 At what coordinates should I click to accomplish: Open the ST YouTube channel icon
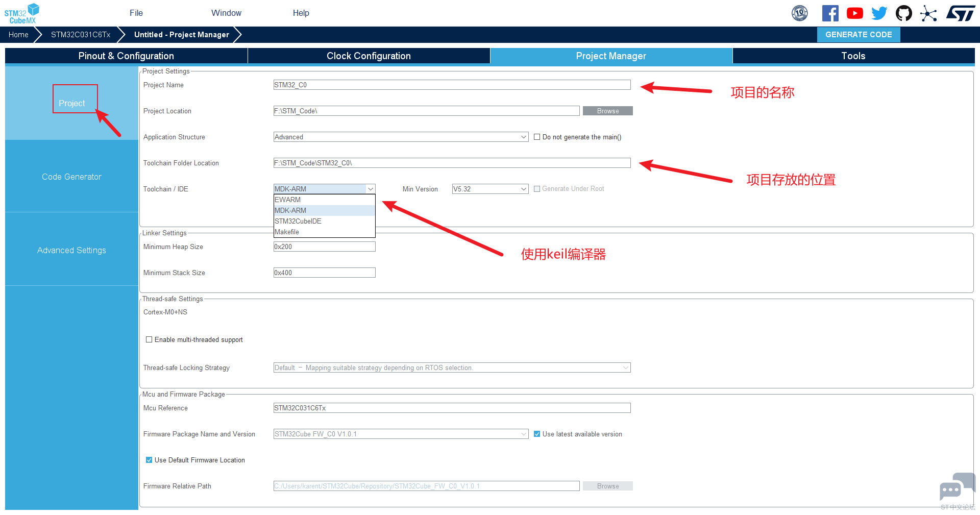[x=855, y=13]
